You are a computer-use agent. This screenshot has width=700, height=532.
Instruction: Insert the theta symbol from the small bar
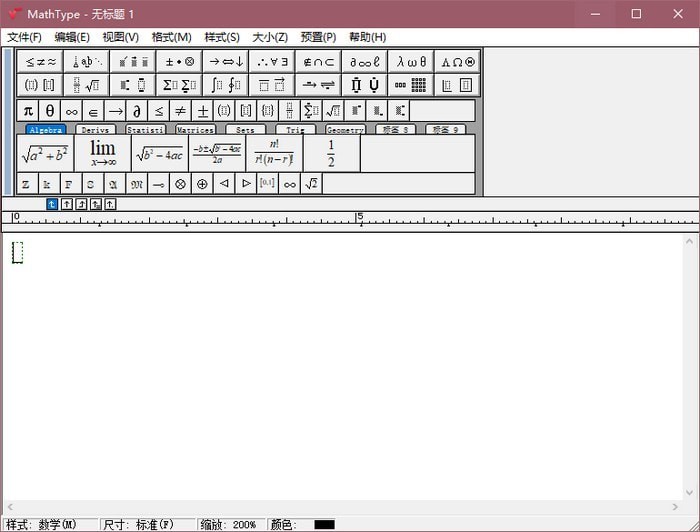click(50, 111)
